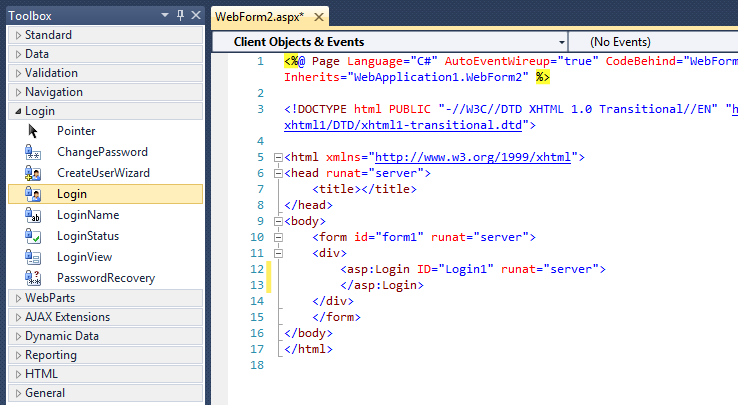Collapse the head tag outline on line 6

click(x=278, y=174)
